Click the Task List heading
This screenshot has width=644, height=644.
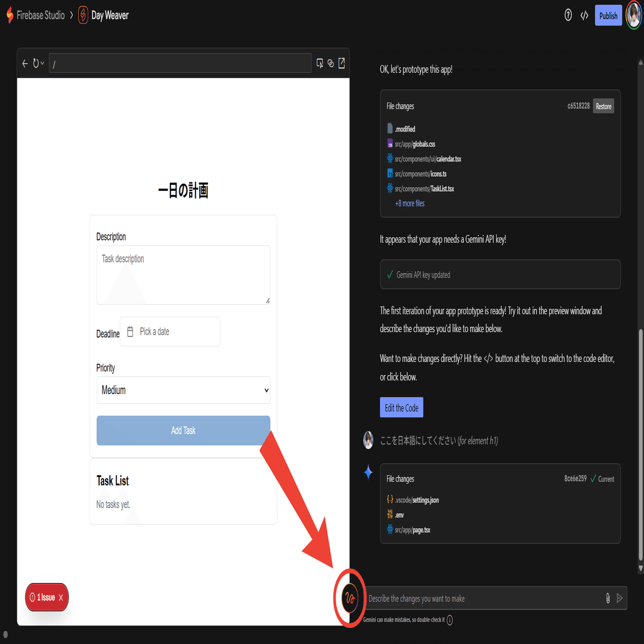113,481
